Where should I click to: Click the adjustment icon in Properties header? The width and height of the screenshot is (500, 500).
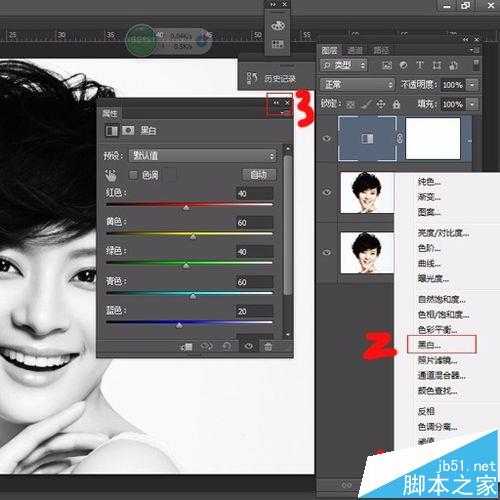112,131
